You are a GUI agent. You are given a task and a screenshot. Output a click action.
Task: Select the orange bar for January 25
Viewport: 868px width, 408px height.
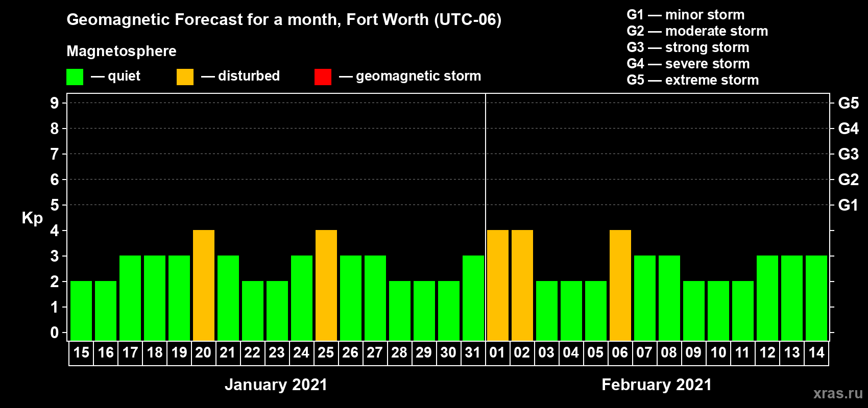(326, 285)
